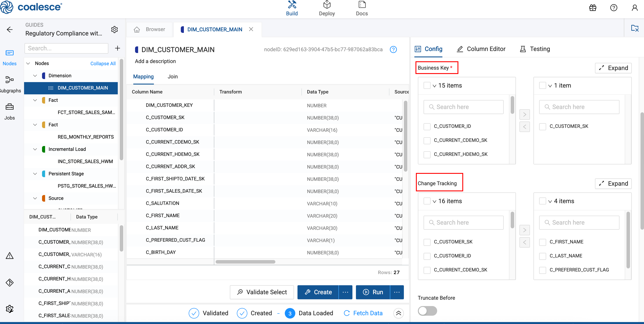Check C_CURRENT_HDEMO_SK in Business Key list

point(427,155)
